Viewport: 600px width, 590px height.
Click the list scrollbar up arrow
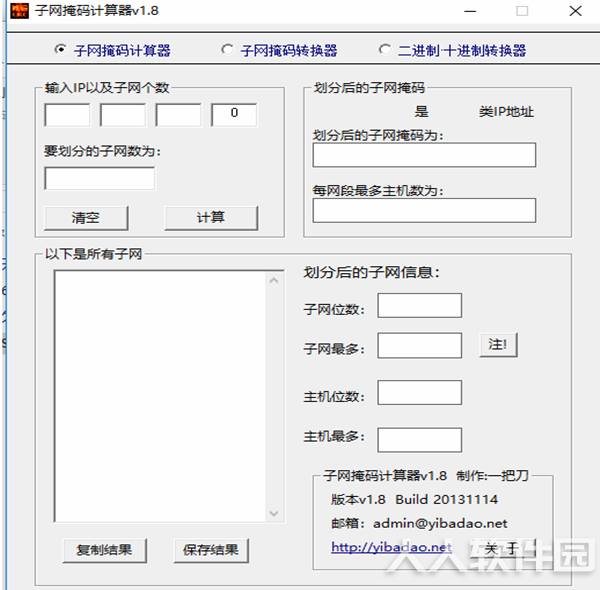[x=274, y=281]
